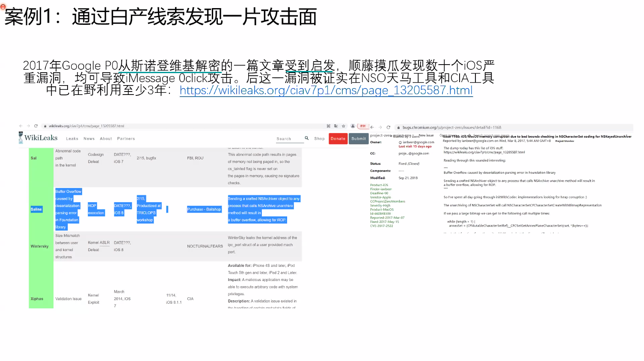Go forward in the bugs.chromium.org browser
Image resolution: width=644 pixels, height=361 pixels.
coord(380,127)
